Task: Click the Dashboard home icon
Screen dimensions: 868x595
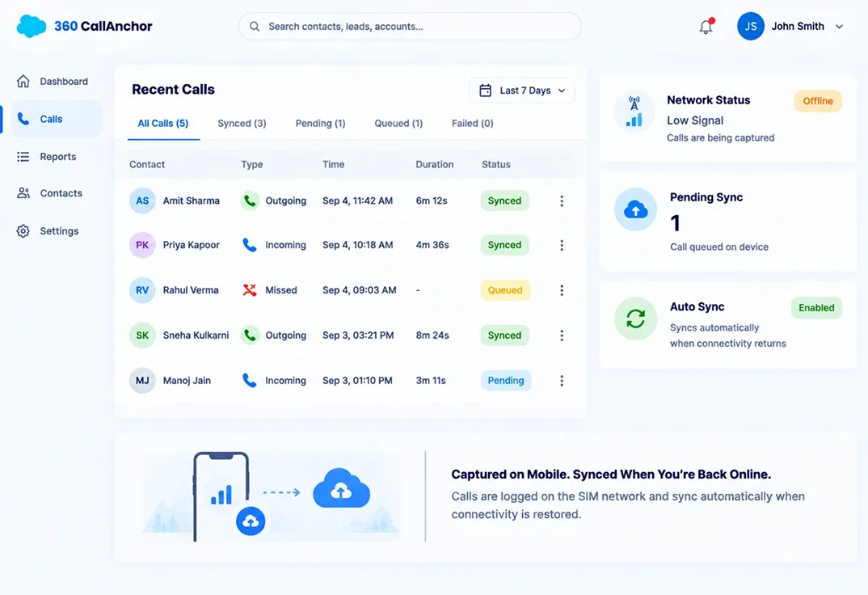Action: click(23, 82)
